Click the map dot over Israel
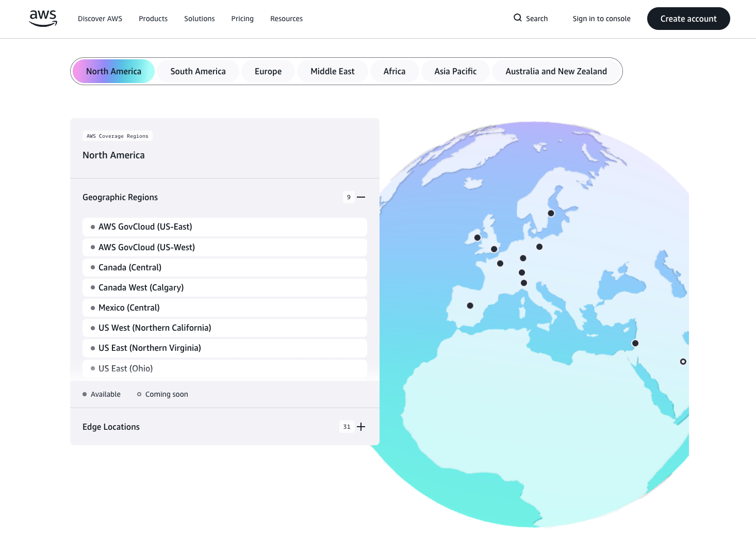 tap(635, 343)
